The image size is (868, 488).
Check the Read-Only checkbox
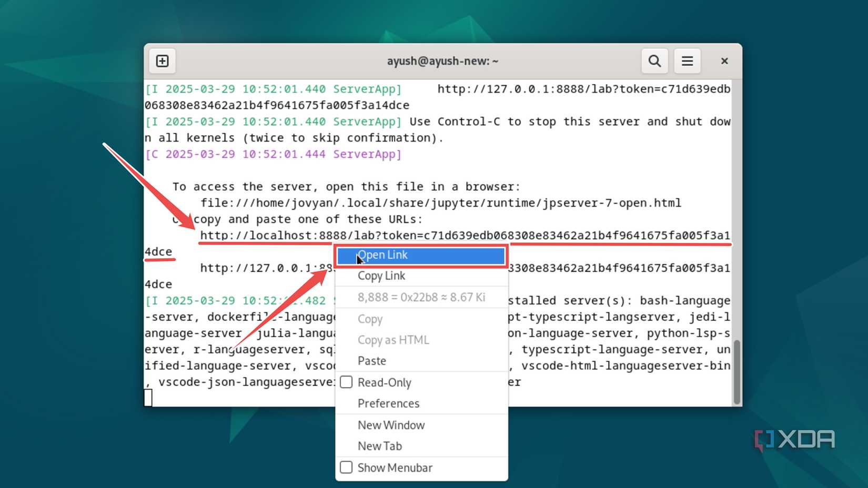(x=346, y=382)
